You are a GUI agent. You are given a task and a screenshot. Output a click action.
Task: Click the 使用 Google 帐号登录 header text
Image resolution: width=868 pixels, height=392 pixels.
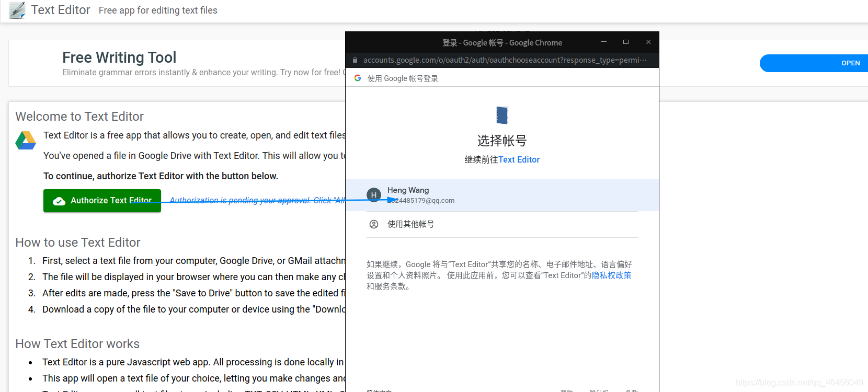[403, 78]
